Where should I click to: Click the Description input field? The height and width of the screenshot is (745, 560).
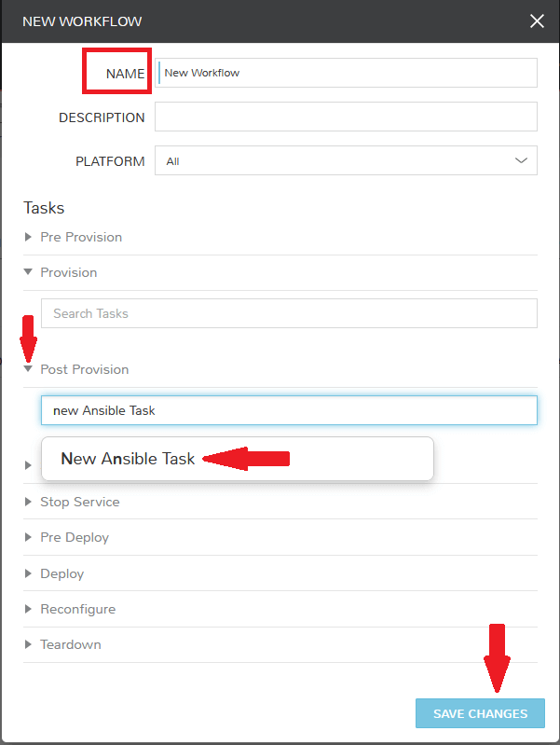coord(346,117)
